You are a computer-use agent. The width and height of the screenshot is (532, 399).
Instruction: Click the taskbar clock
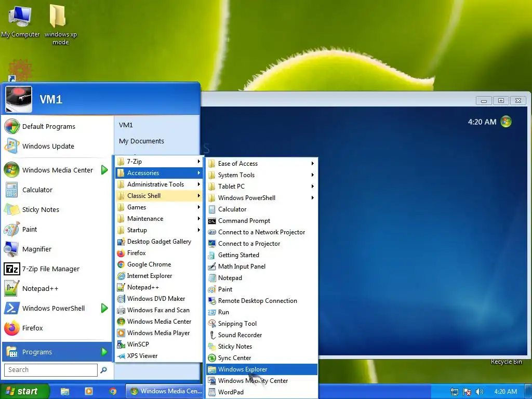click(x=506, y=392)
